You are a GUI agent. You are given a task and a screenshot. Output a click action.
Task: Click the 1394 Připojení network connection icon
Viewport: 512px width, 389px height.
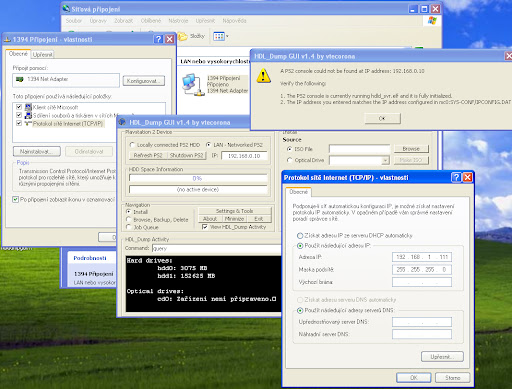coord(193,85)
